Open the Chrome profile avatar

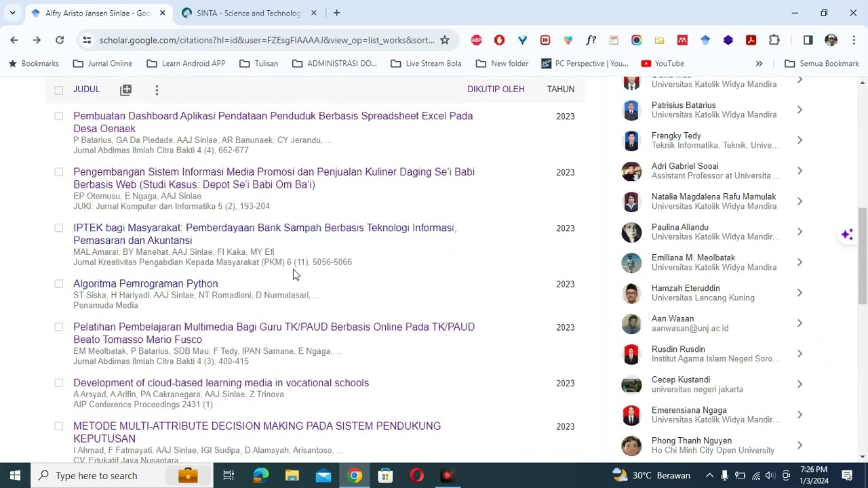(x=831, y=40)
